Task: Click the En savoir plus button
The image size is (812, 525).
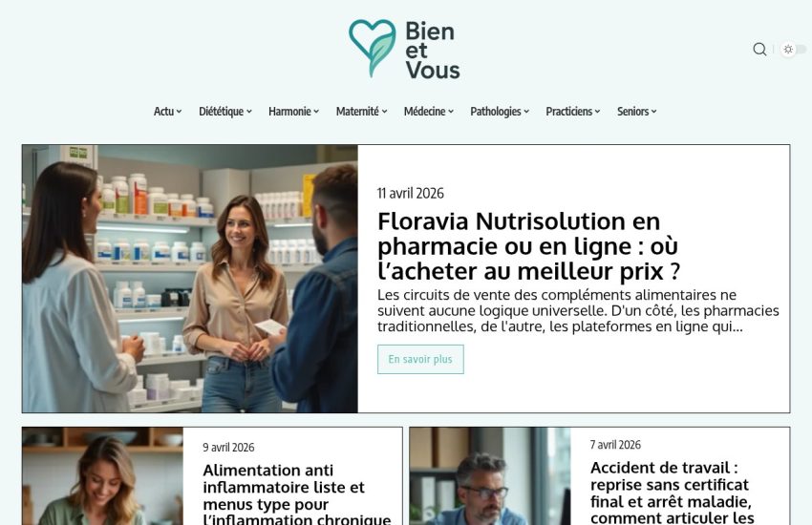Action: point(420,359)
